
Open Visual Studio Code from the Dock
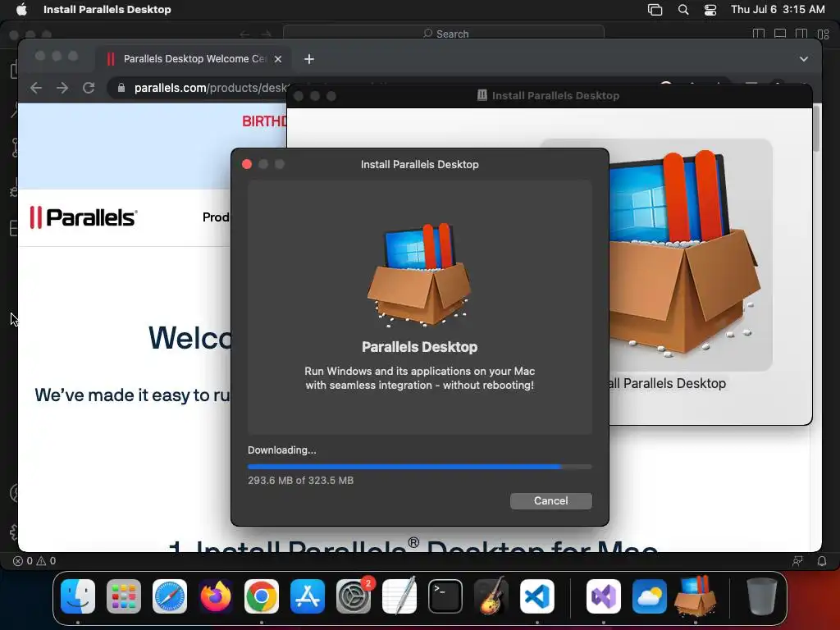click(537, 596)
